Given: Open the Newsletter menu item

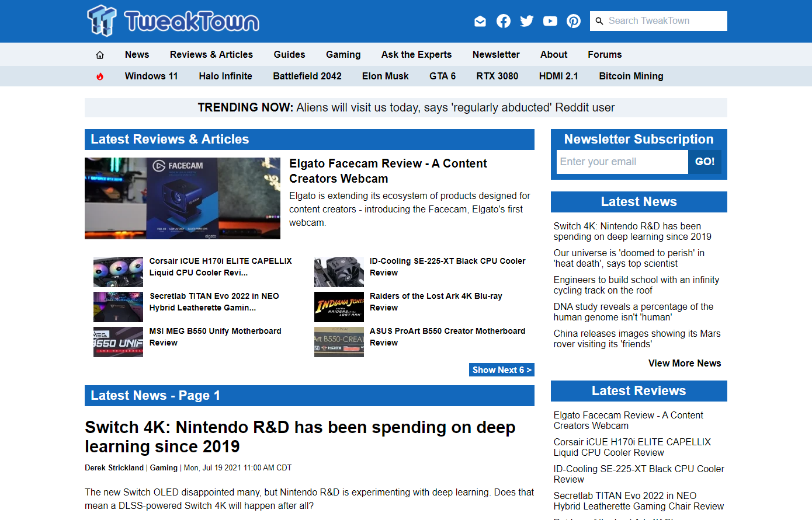Looking at the screenshot, I should (x=496, y=54).
